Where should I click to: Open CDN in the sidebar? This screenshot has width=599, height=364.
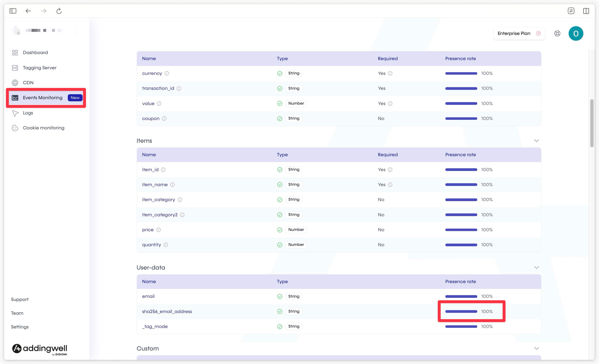[28, 83]
